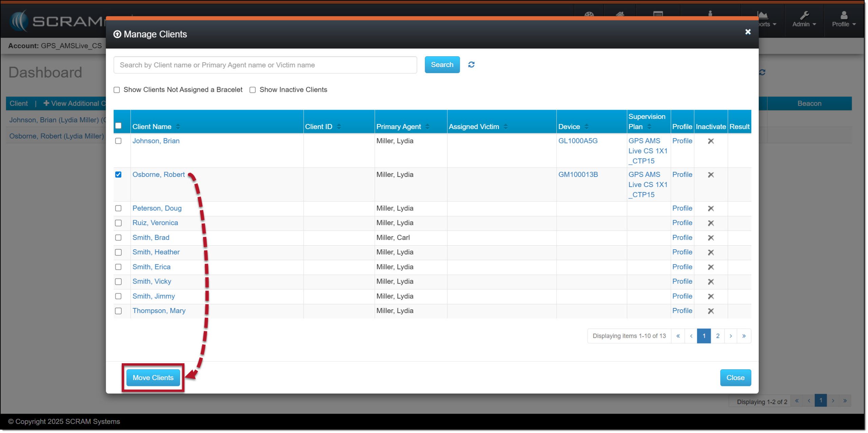
Task: Go to the last page of clients
Action: [744, 336]
